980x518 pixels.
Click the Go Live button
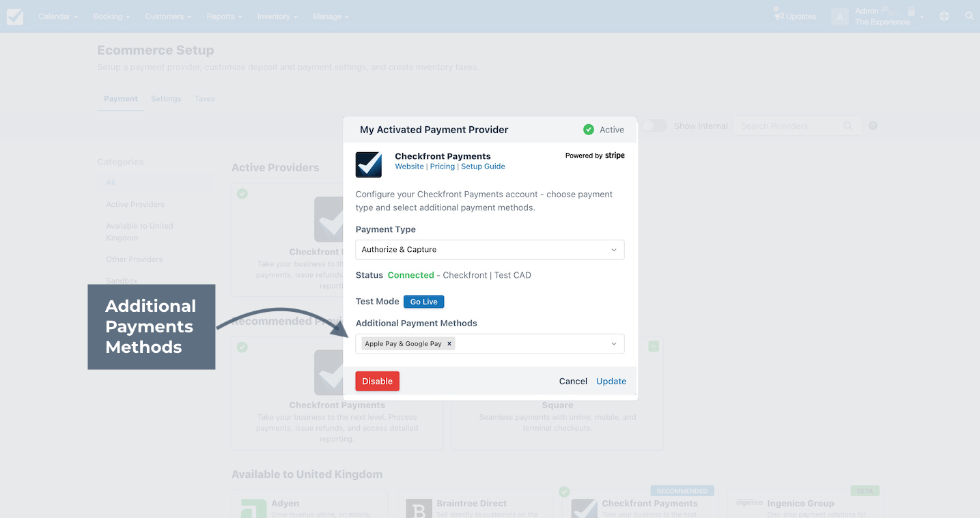pos(424,302)
